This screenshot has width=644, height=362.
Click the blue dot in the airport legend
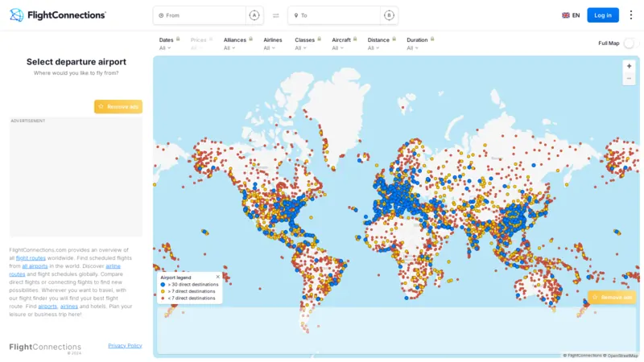pos(163,285)
